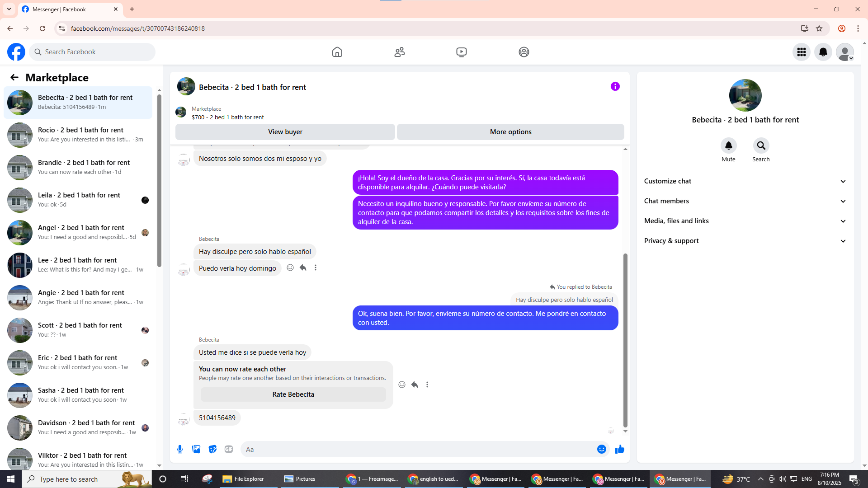Reply to 'Puedo verla hoy domingo' message
This screenshot has height=488, width=868.
[303, 268]
